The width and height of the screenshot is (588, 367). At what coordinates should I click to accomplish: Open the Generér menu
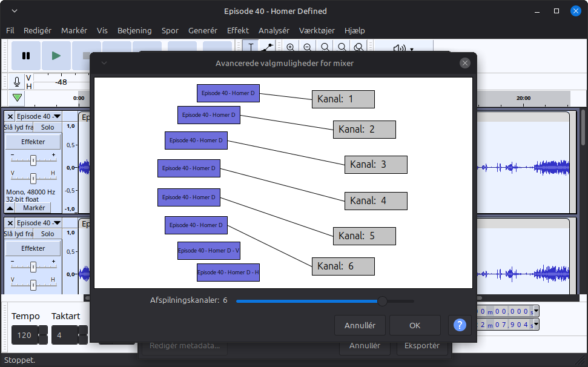[x=203, y=30]
